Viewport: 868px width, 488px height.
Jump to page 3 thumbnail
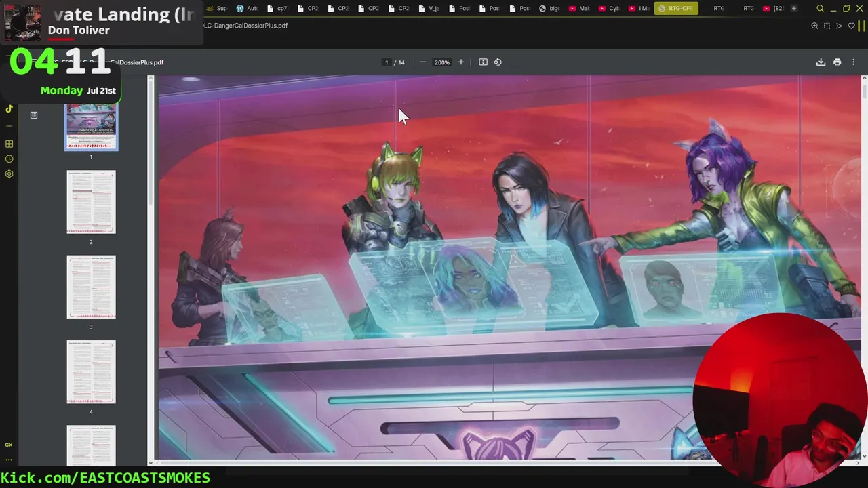pos(91,287)
